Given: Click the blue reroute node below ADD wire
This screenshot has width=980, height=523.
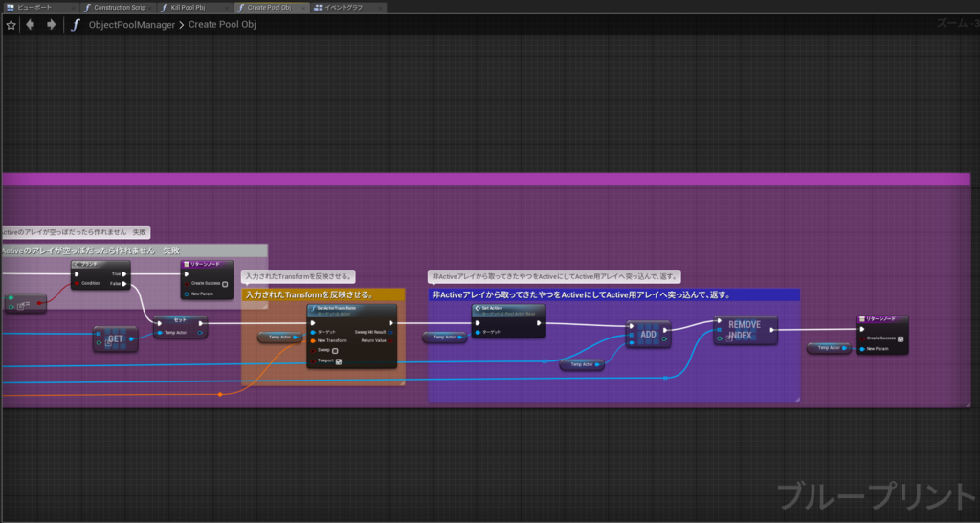Looking at the screenshot, I should (x=545, y=361).
